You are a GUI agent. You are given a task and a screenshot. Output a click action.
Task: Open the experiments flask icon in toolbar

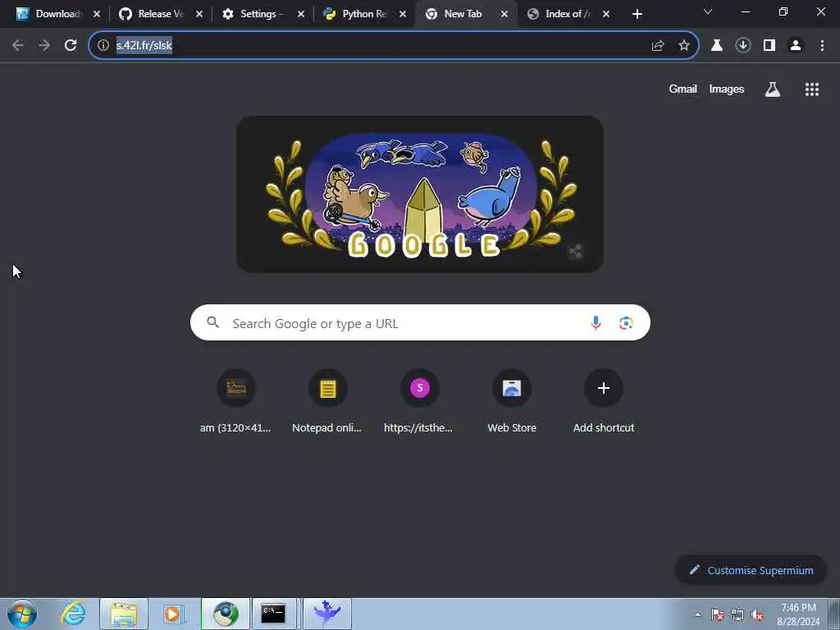coord(717,46)
